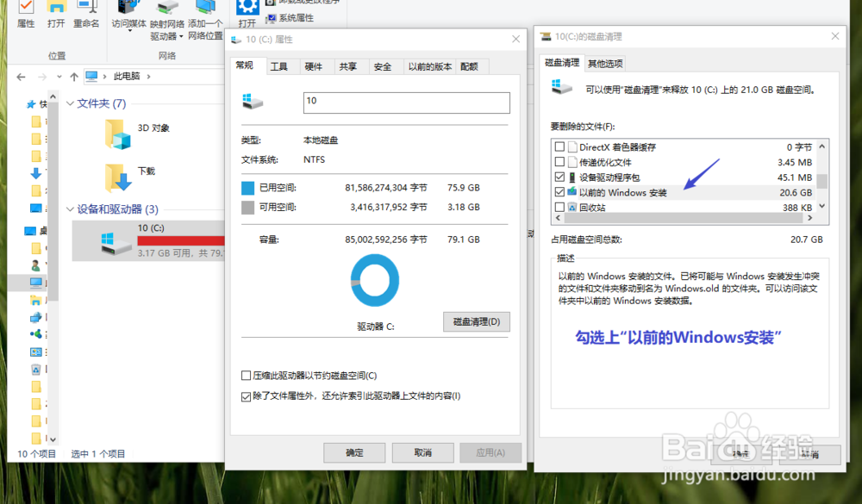Uncheck the 设备驱动程序包 checkbox
Viewport: 862px width, 504px height.
click(x=559, y=177)
